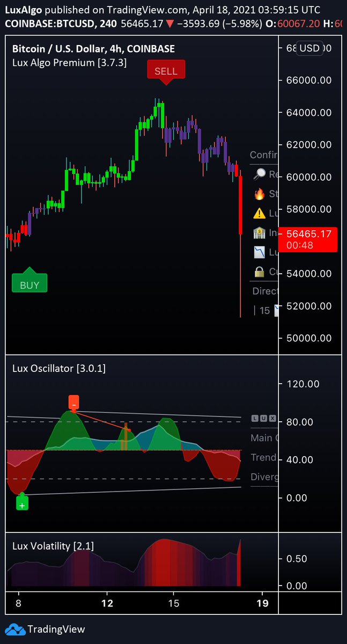Click the green plus oscillator marker
The image size is (347, 644).
[22, 503]
